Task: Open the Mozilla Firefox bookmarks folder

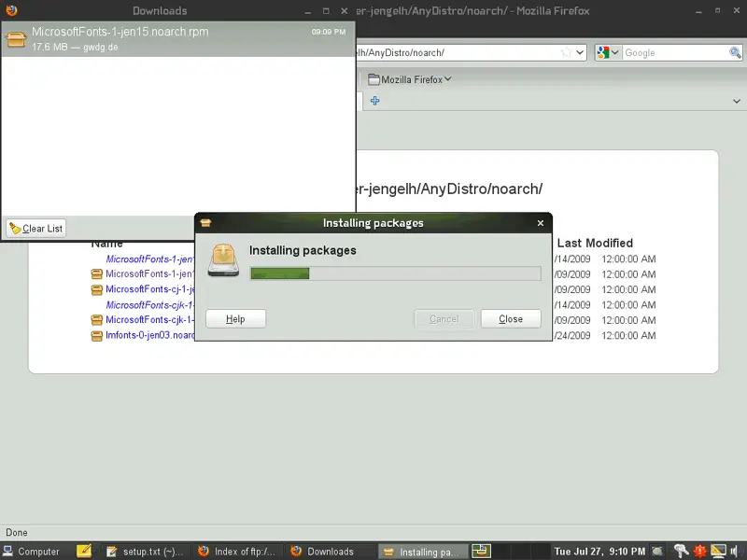Action: pos(410,79)
